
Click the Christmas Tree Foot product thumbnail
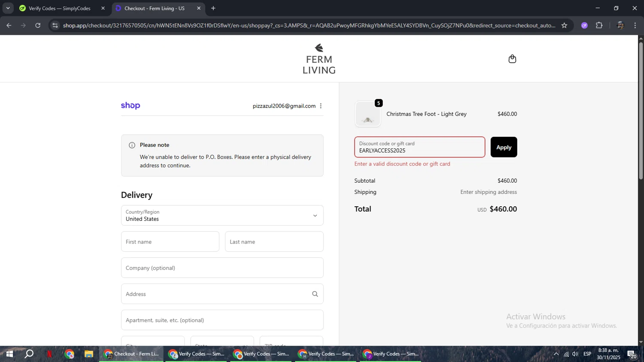(368, 114)
